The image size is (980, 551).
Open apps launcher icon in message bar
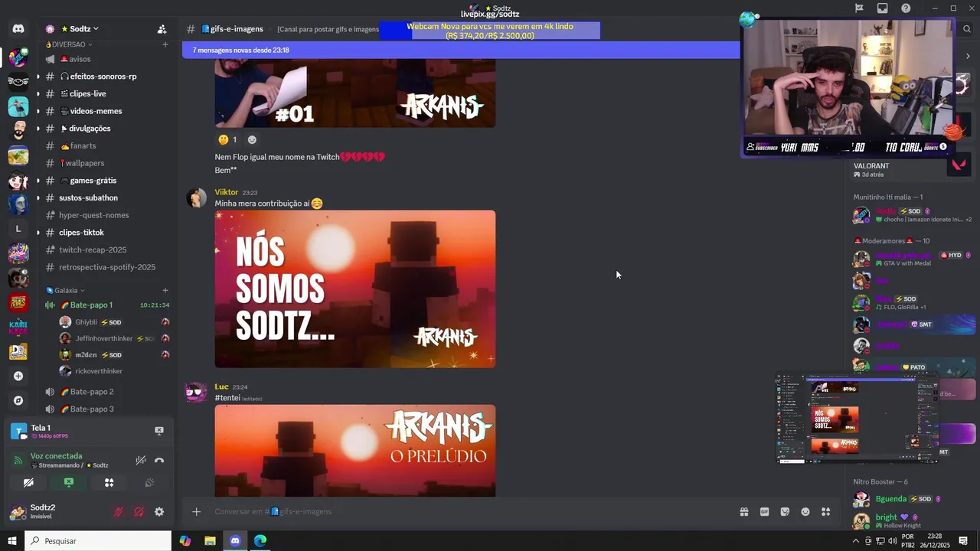[x=825, y=512]
